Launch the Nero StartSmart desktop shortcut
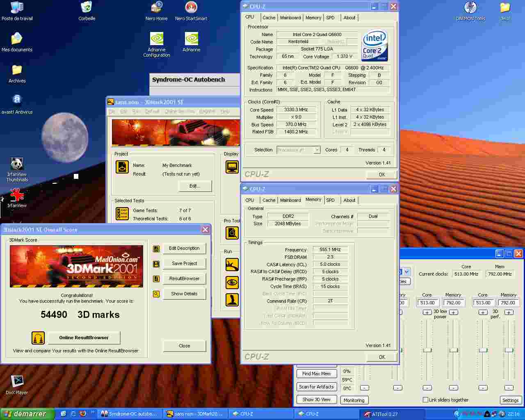The height and width of the screenshot is (420, 525). (x=191, y=11)
